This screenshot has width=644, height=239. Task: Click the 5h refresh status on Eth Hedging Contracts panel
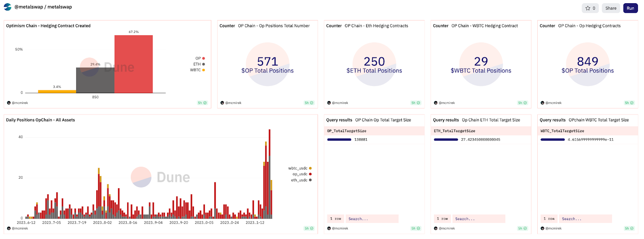pos(415,103)
